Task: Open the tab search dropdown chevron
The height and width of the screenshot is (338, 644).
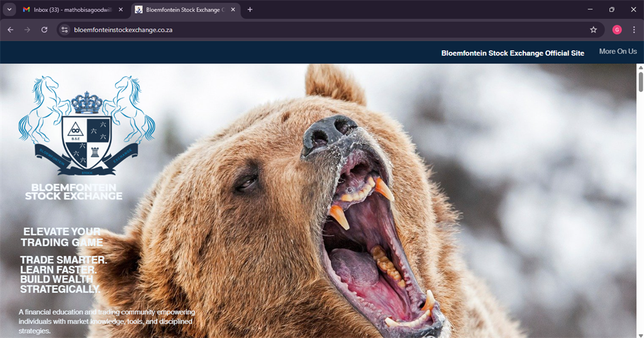Action: point(9,9)
